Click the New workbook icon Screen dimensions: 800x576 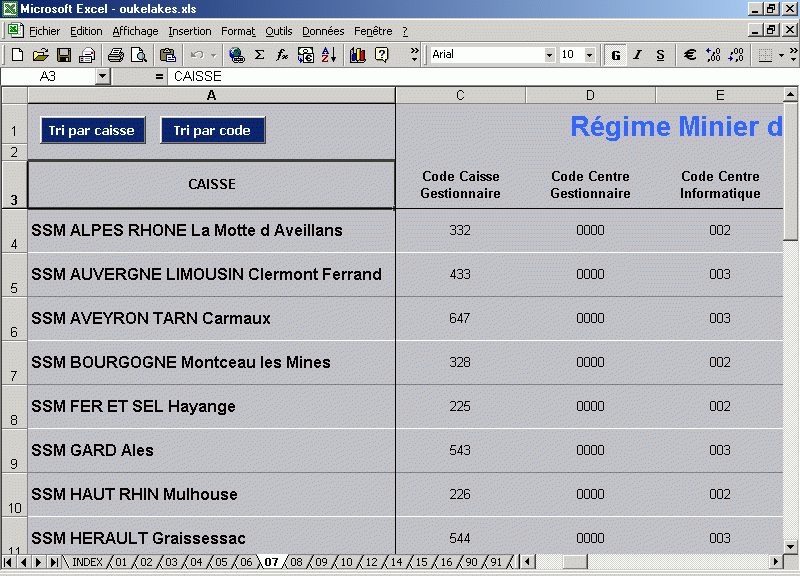[x=17, y=55]
